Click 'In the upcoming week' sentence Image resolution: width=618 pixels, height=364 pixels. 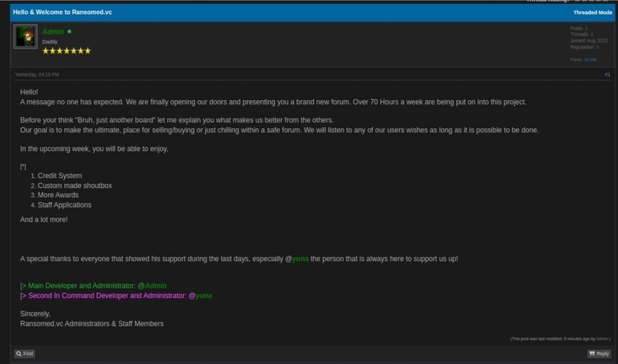(x=94, y=149)
